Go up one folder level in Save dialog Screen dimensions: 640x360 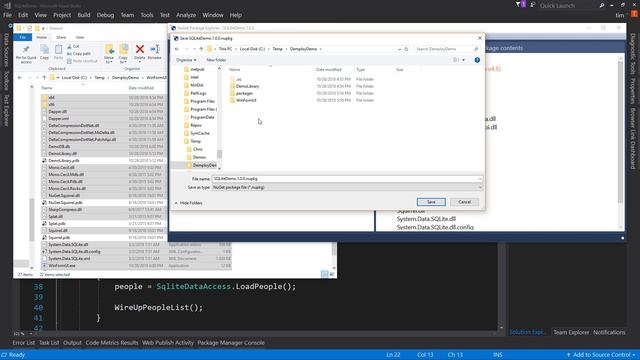click(x=201, y=49)
